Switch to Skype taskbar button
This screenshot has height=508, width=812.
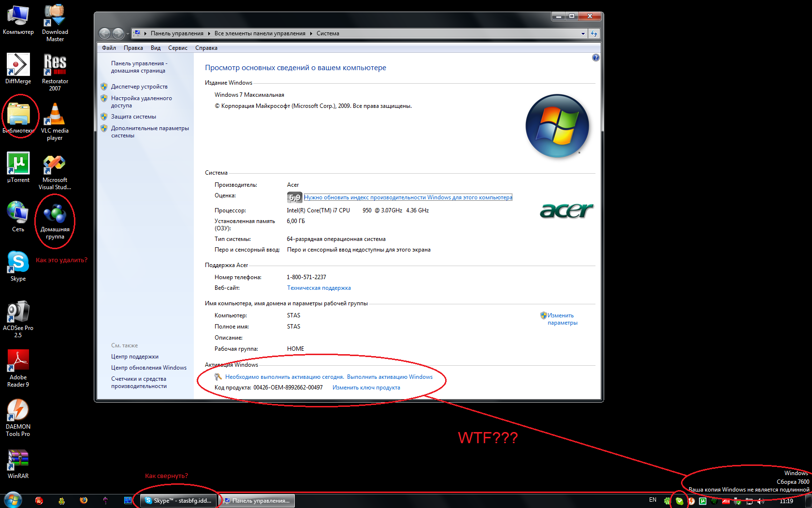click(179, 501)
